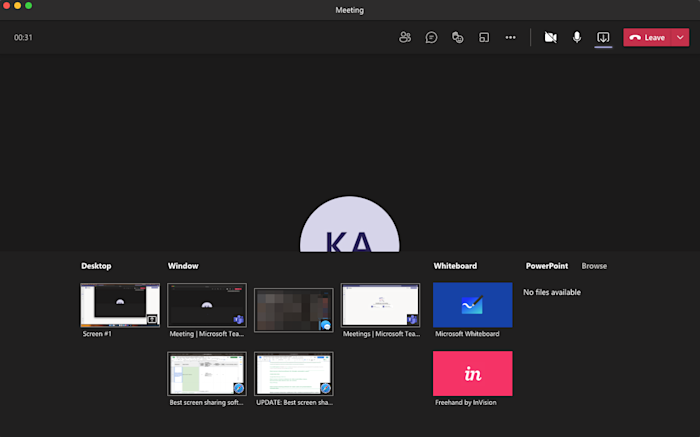Share the UPDATE: Best screen sharing window

(293, 373)
